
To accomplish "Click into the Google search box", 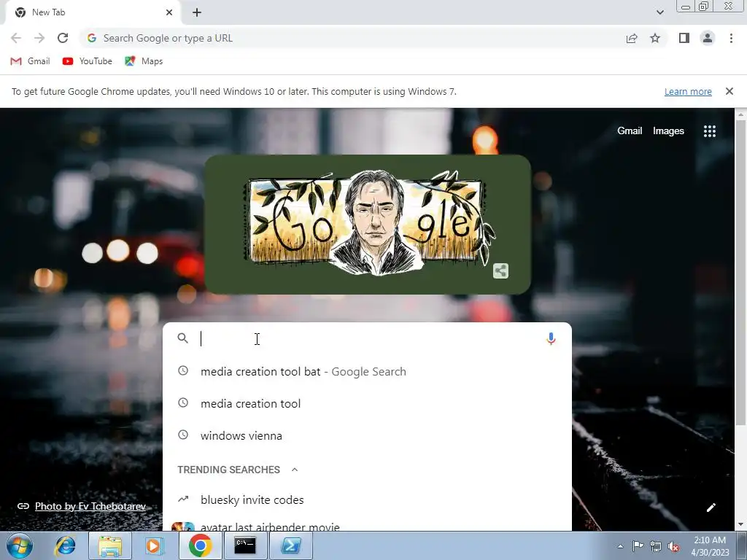I will [x=367, y=338].
